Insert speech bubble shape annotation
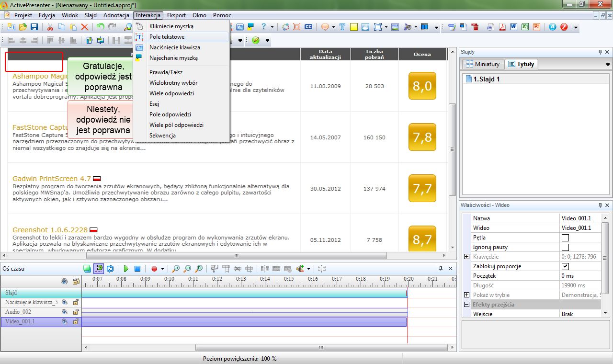The width and height of the screenshot is (613, 364). (325, 27)
